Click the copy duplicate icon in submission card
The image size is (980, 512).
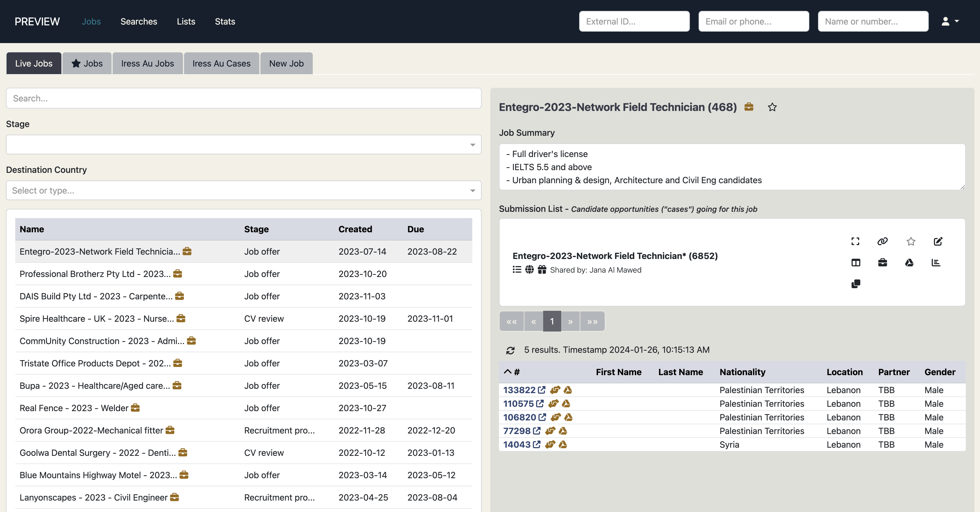855,284
